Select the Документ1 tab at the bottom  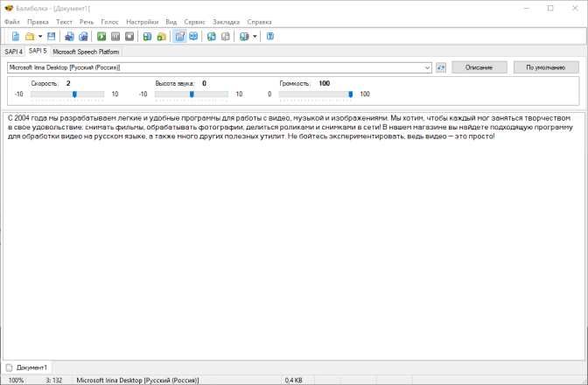27,367
